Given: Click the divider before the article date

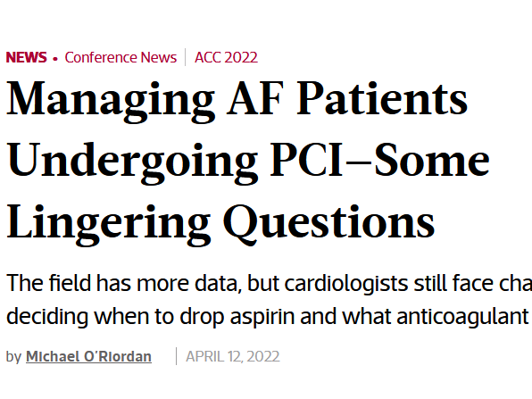Looking at the screenshot, I should 177,356.
